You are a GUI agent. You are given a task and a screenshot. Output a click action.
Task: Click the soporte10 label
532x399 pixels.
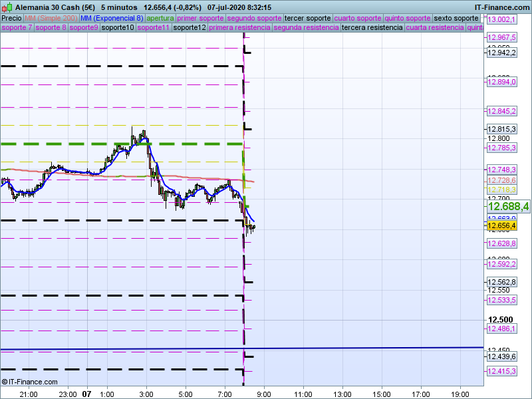pyautogui.click(x=117, y=28)
